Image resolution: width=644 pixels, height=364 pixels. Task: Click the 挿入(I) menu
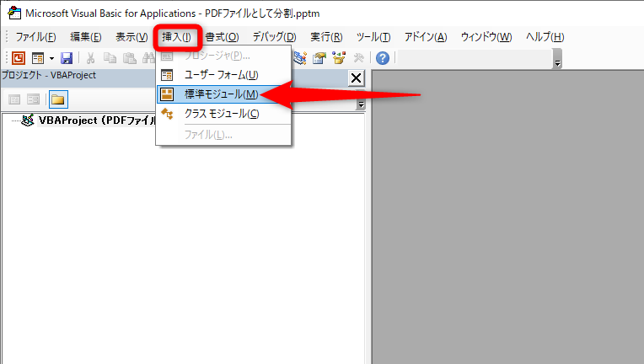[x=177, y=37]
